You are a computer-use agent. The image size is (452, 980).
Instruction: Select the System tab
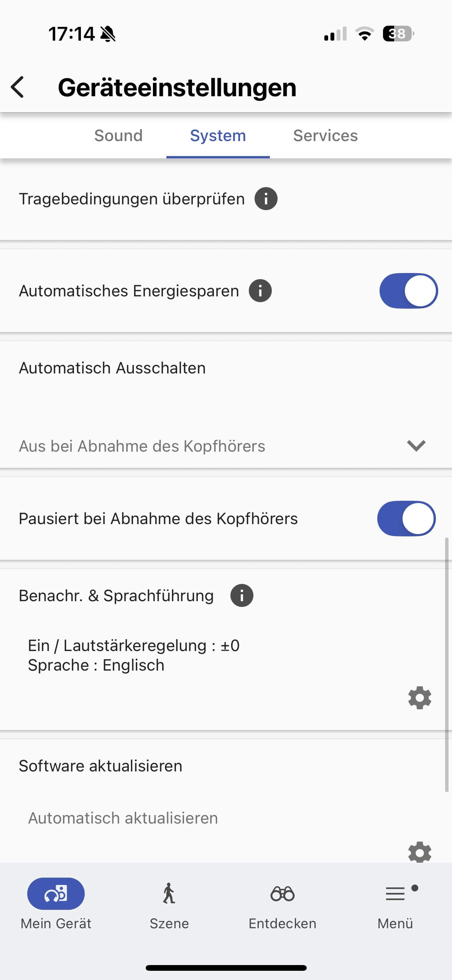(x=218, y=136)
